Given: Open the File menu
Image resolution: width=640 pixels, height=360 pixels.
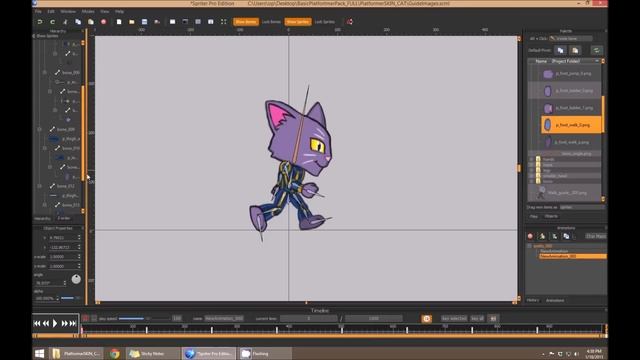Looking at the screenshot, I should point(38,11).
